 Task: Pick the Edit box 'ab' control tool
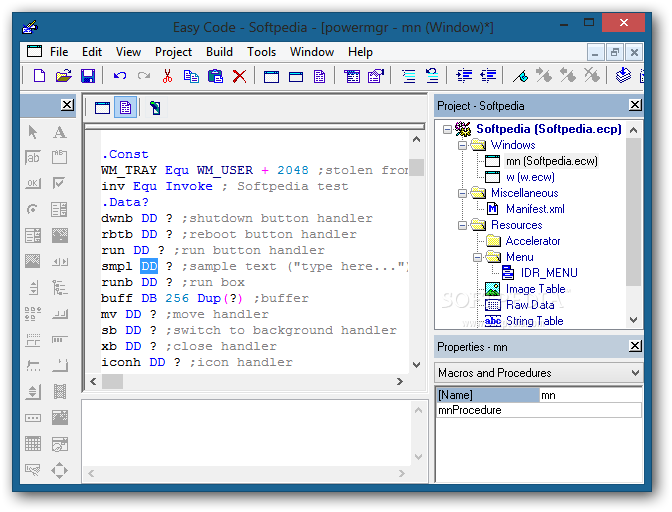pyautogui.click(x=33, y=158)
